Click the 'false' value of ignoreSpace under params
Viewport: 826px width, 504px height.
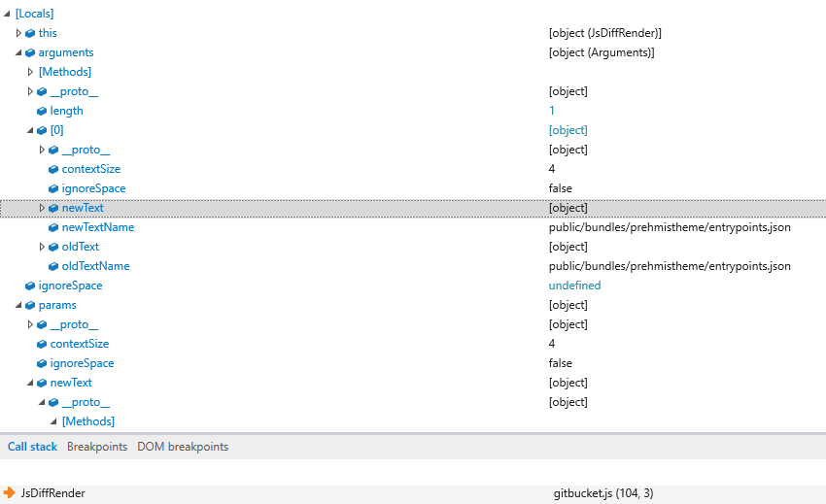coord(560,363)
